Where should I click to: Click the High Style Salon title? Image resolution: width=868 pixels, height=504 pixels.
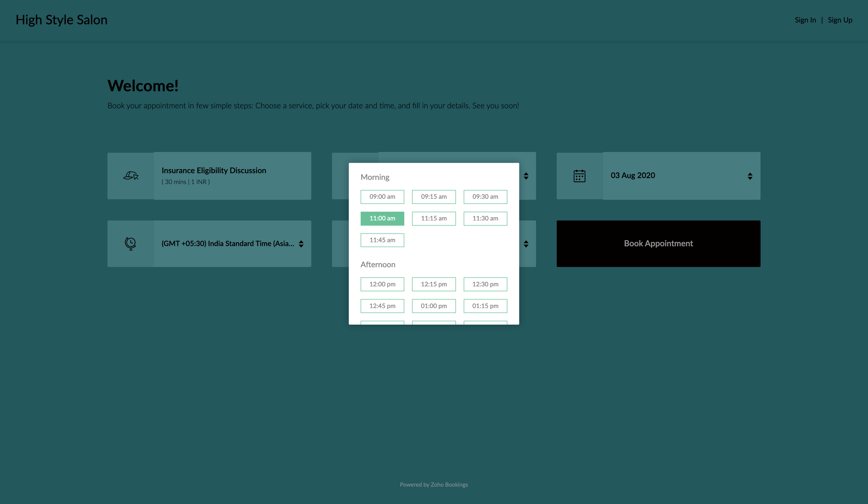[x=62, y=20]
